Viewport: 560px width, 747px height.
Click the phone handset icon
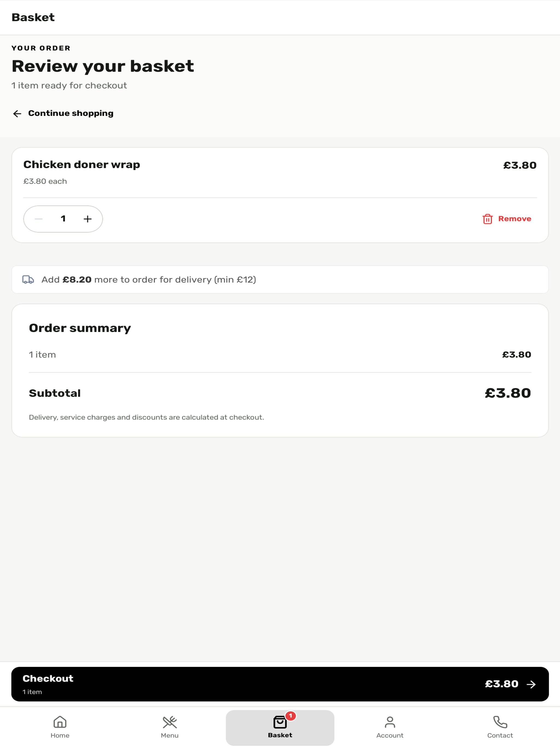(x=500, y=722)
